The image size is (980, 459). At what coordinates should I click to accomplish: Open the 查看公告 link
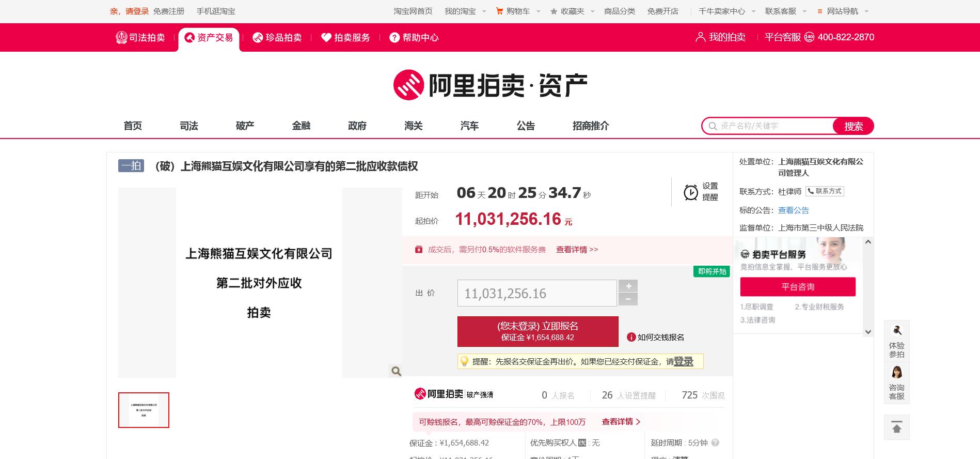point(794,210)
